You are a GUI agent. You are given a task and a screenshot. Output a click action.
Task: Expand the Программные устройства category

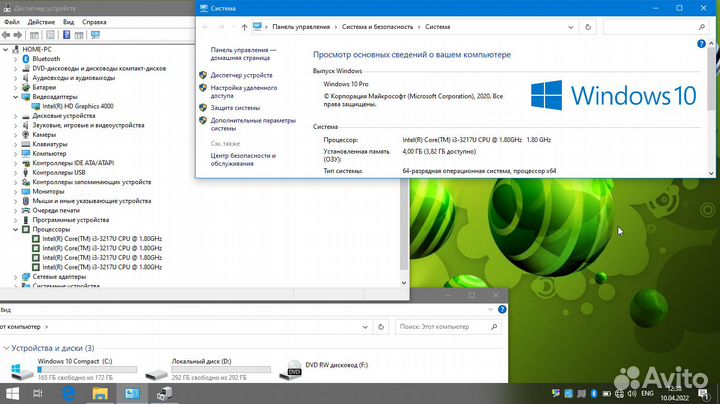pyautogui.click(x=16, y=220)
